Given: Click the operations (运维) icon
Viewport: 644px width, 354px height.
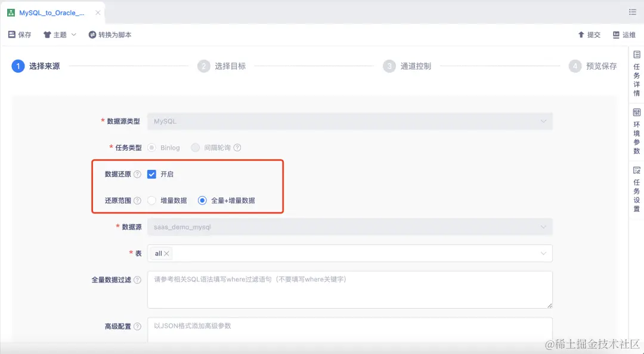Looking at the screenshot, I should (616, 35).
